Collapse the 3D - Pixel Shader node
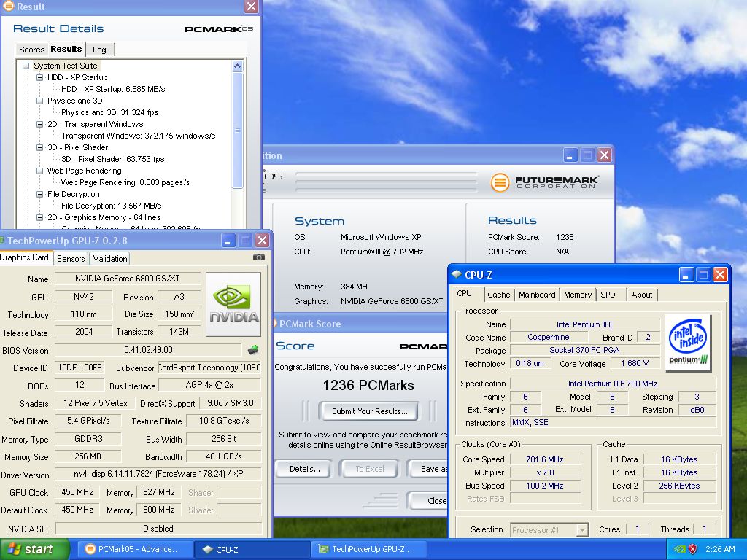 pyautogui.click(x=39, y=147)
